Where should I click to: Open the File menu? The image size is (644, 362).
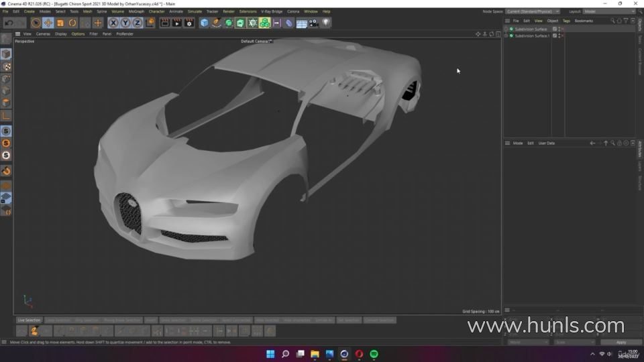pyautogui.click(x=5, y=11)
